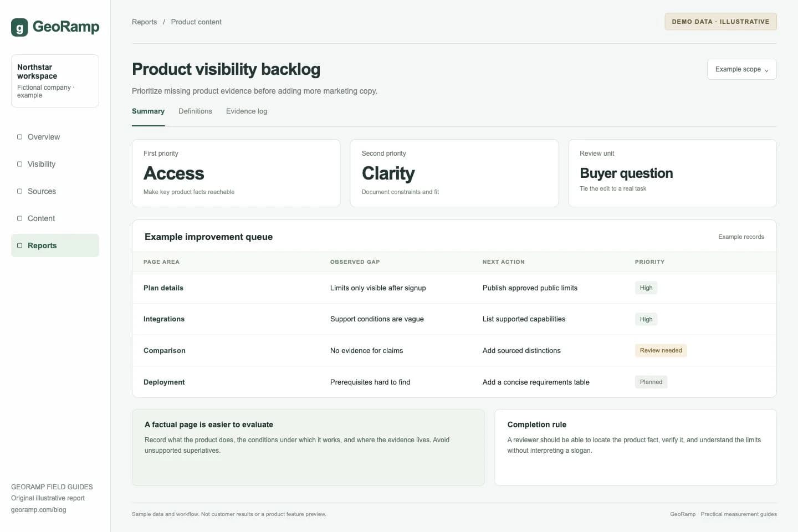Click the Visibility sidebar icon
Viewport: 798px width, 532px height.
pos(20,164)
